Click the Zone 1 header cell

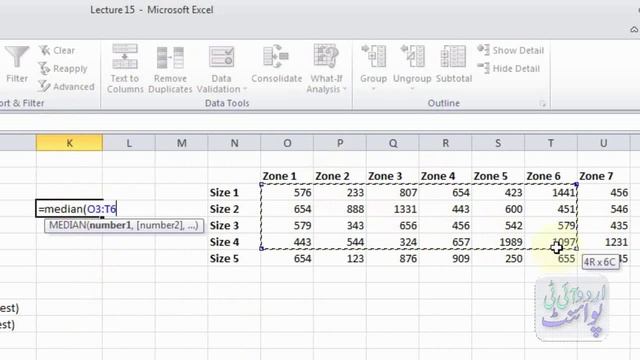[x=287, y=176]
